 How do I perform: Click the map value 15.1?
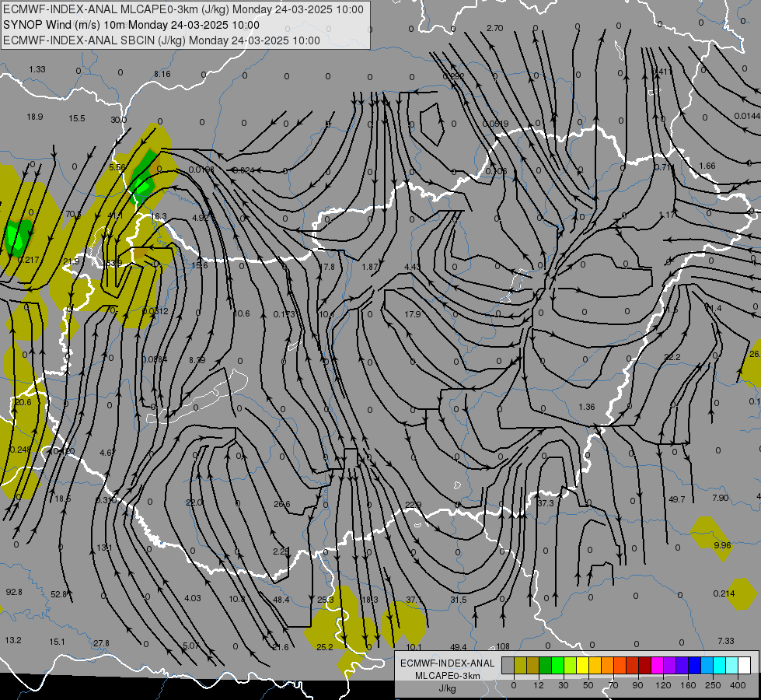[x=57, y=642]
